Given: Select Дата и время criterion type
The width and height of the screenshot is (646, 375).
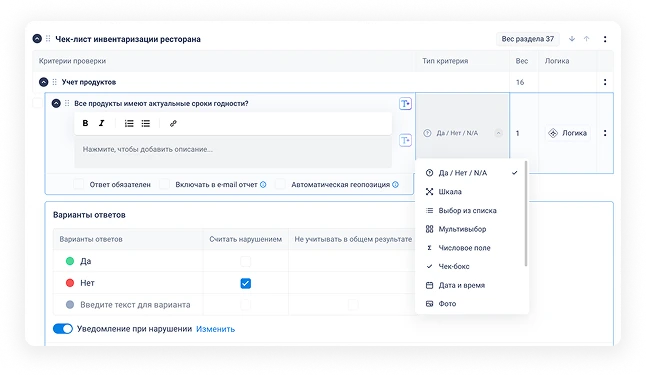Looking at the screenshot, I should coord(471,285).
